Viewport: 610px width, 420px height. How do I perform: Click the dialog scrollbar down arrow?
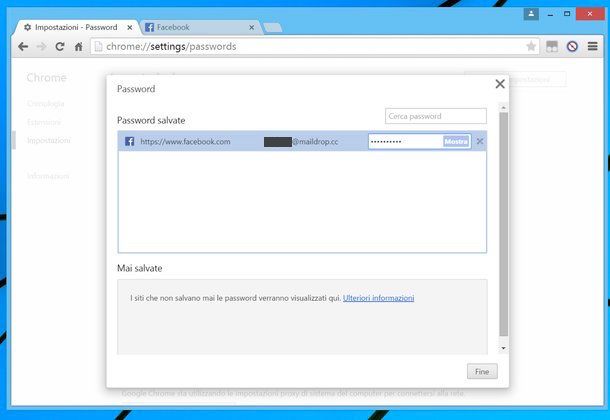(503, 348)
